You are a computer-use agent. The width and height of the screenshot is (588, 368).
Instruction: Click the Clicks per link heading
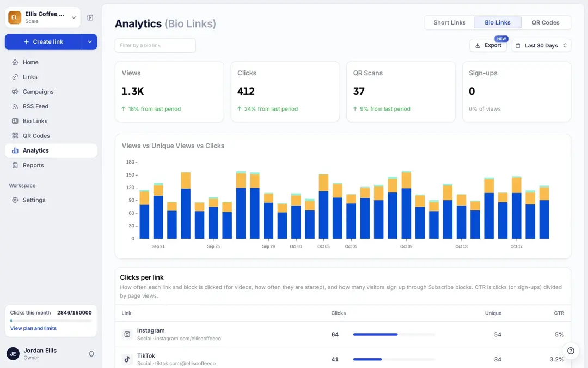click(x=142, y=277)
